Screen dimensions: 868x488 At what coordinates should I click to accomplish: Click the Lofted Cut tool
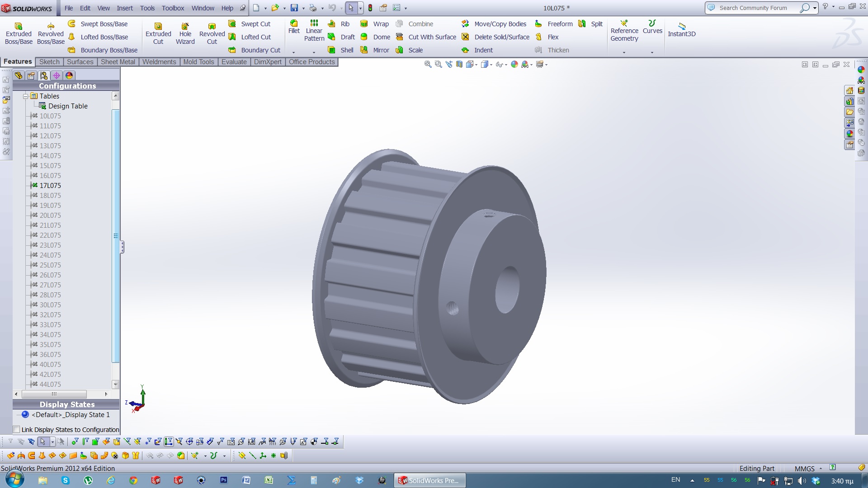[x=250, y=37]
